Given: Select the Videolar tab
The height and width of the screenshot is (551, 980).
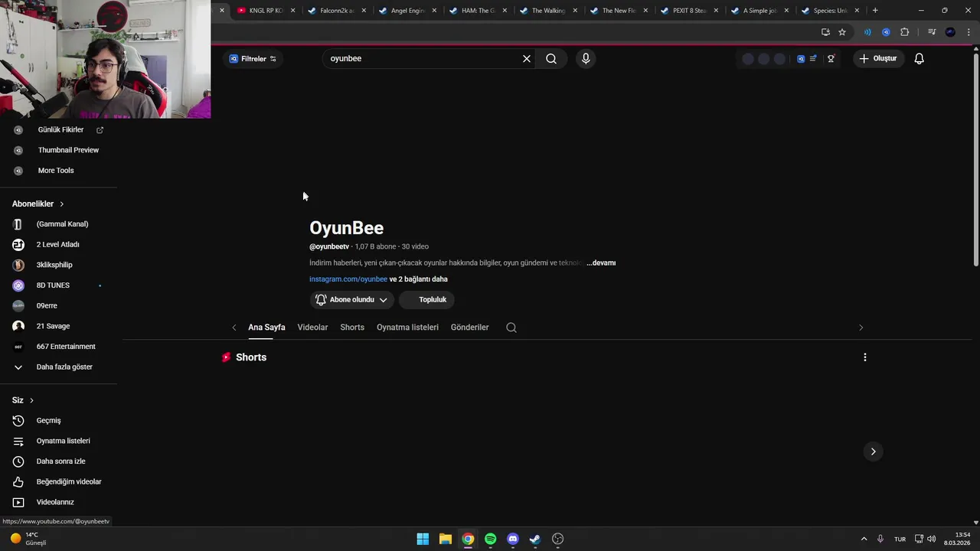Looking at the screenshot, I should [x=312, y=328].
